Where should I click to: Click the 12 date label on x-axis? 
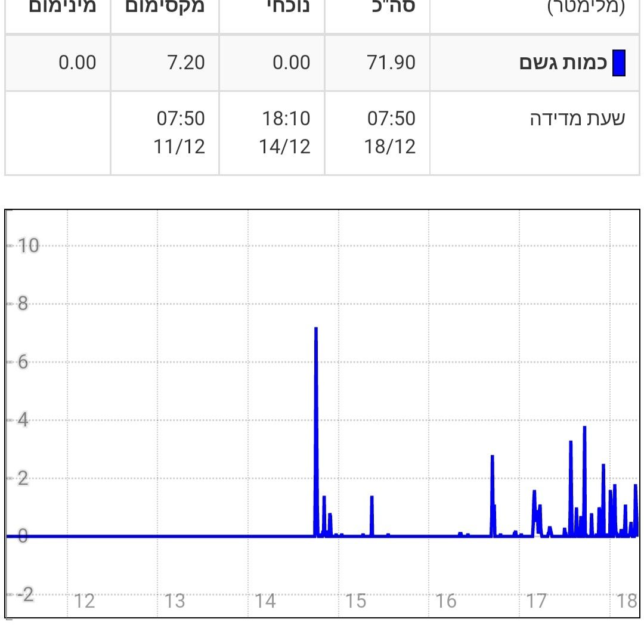tap(84, 601)
